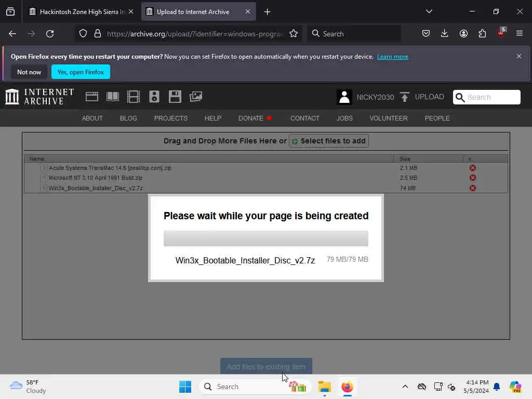
Task: Open a new browser tab
Action: point(268,12)
